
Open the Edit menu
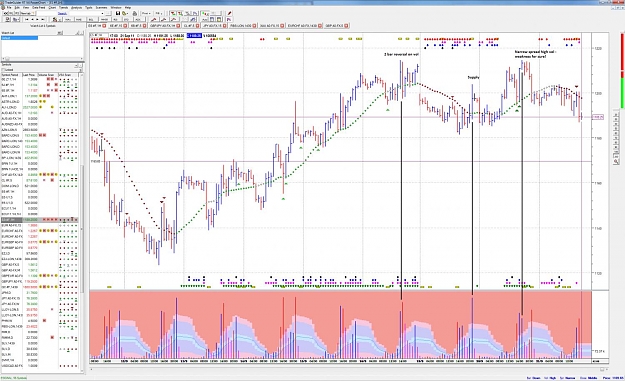point(17,8)
